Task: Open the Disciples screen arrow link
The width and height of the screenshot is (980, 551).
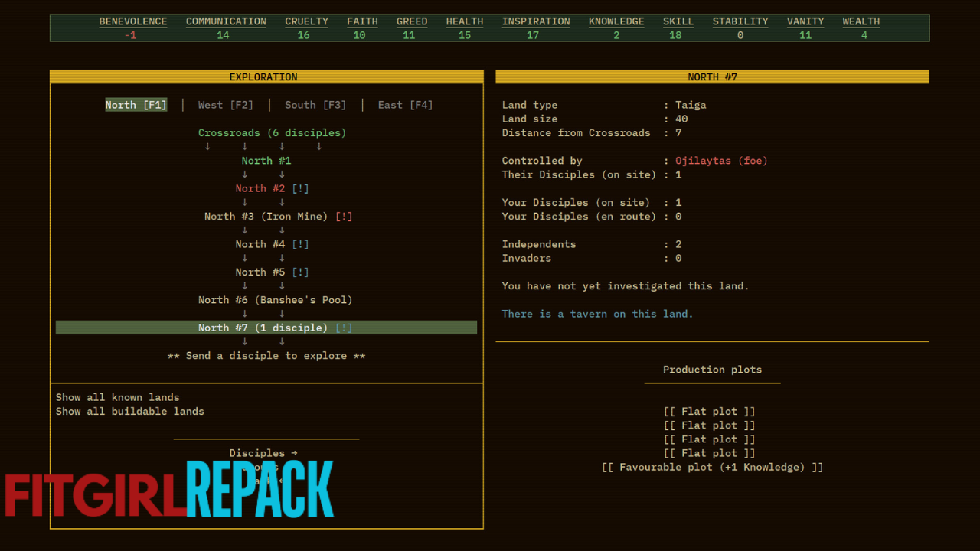Action: tap(263, 453)
